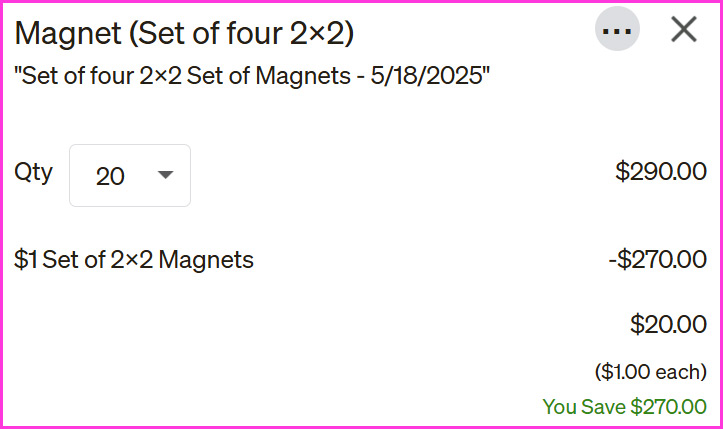The image size is (723, 429).
Task: Click the $270.00 amount in green savings
Action: click(x=668, y=407)
